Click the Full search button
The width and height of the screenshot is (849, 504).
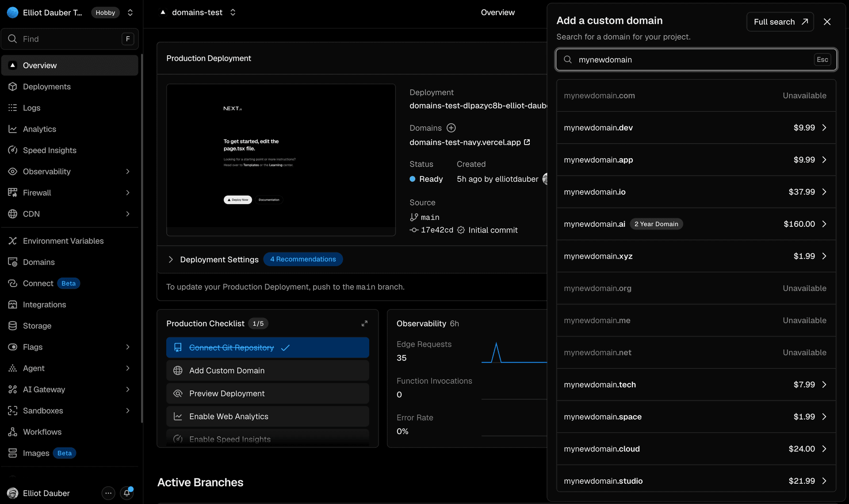[780, 22]
